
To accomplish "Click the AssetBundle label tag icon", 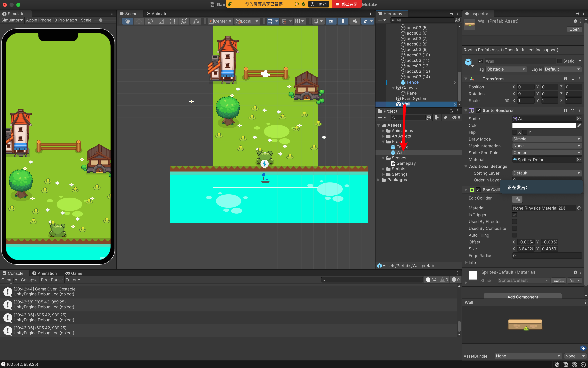I will point(583,348).
